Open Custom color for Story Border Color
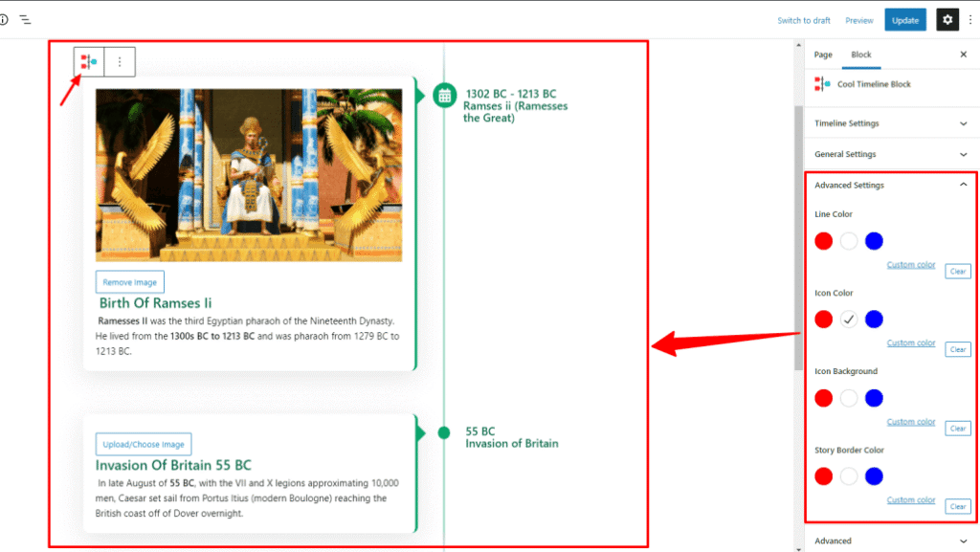980x552 pixels. [x=910, y=499]
